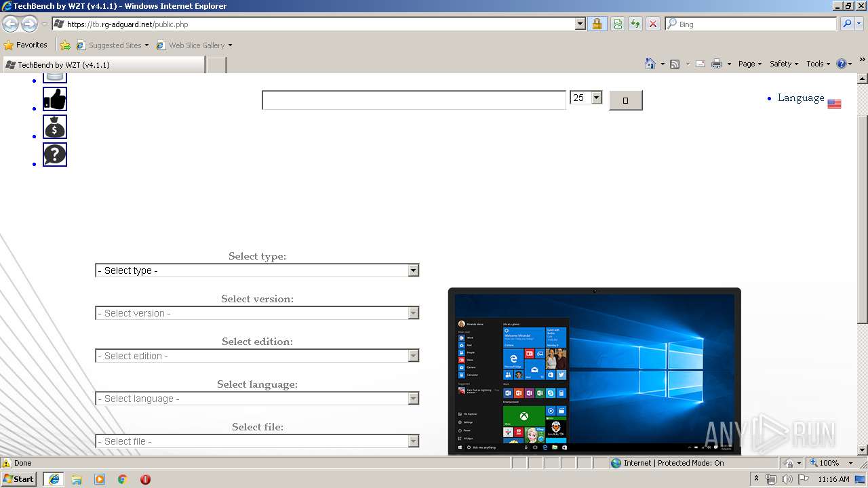Click the vertical scrollbar down arrow
Viewport: 868px width, 488px height.
[863, 450]
